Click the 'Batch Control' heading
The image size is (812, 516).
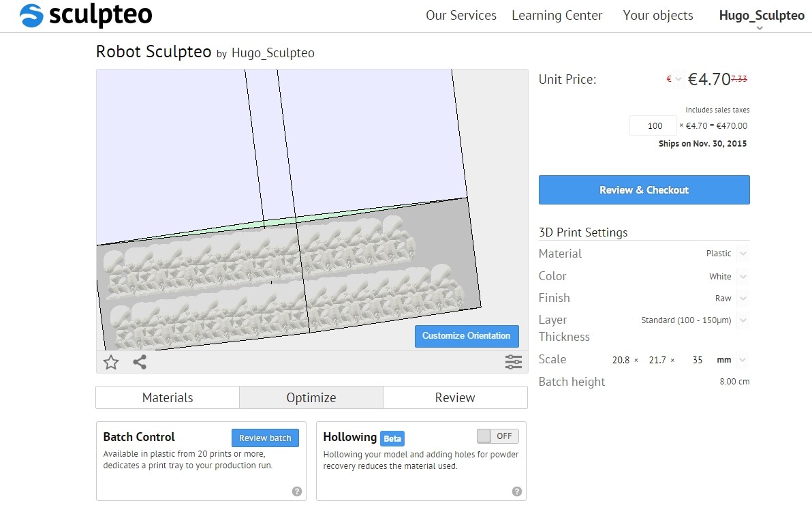[139, 437]
